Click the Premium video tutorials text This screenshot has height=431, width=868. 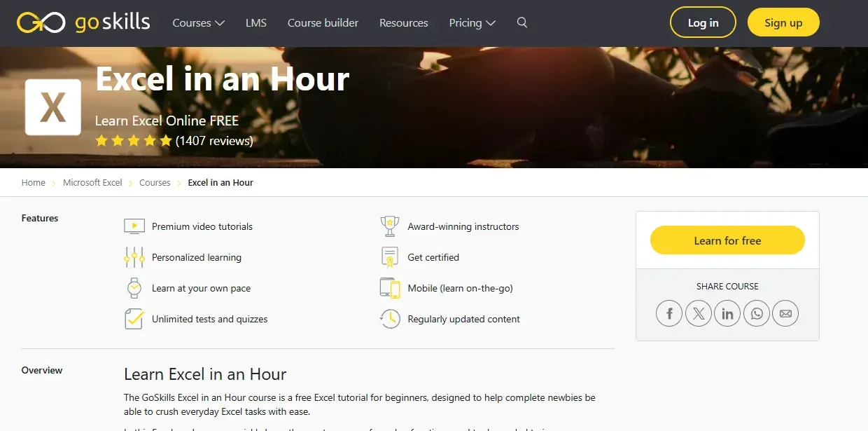click(x=202, y=226)
